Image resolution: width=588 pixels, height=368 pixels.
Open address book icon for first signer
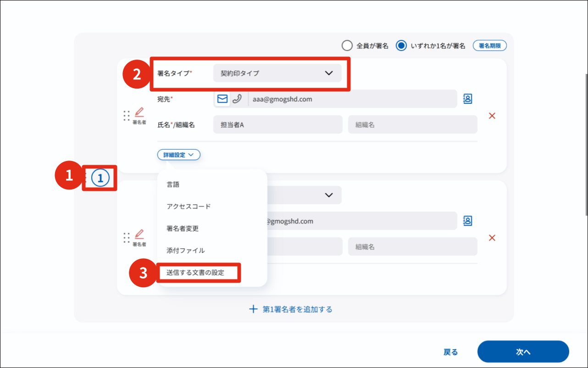(x=467, y=99)
